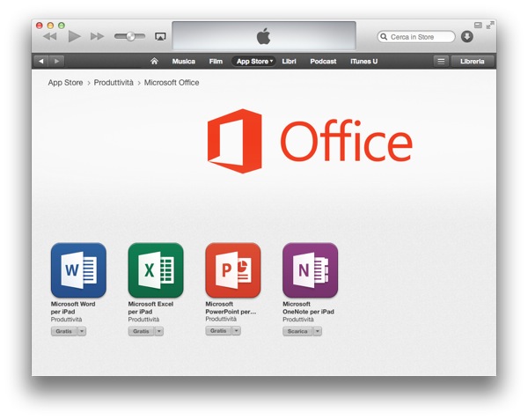Click the Apple logo status display
Screen dimensions: 528x420
pyautogui.click(x=264, y=36)
